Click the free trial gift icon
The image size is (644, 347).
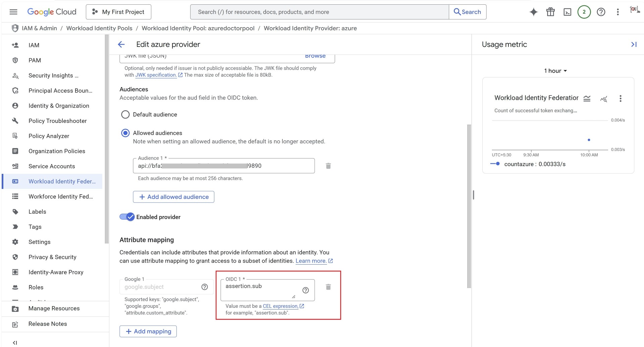point(550,12)
